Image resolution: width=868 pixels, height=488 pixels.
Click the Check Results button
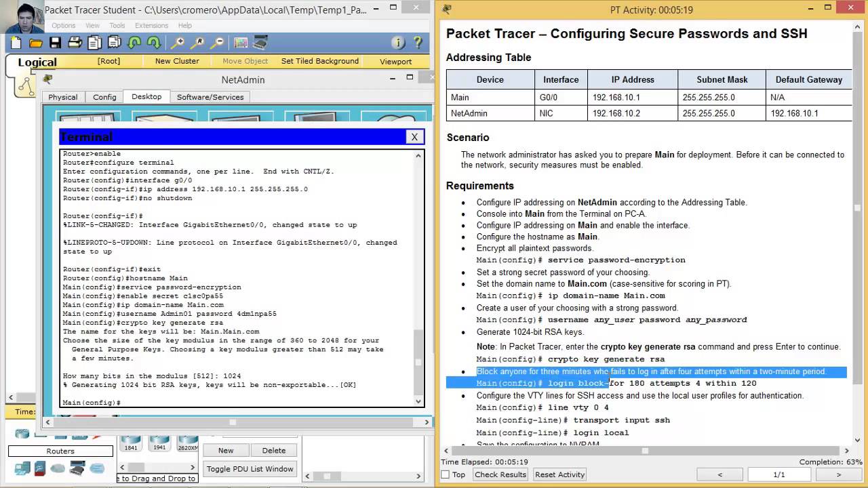[500, 474]
